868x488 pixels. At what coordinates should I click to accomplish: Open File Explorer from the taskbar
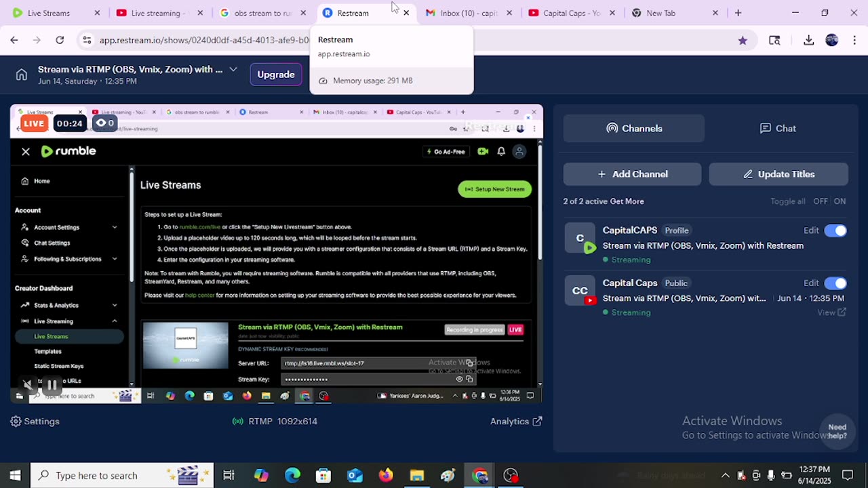click(416, 475)
